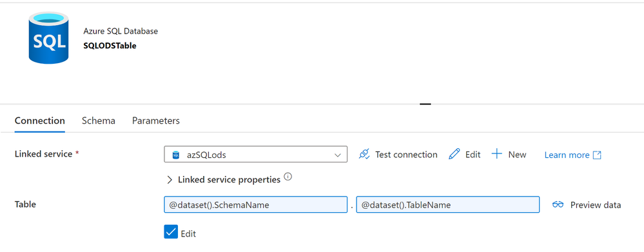Click the Edit pencil icon
644x252 pixels.
click(x=454, y=154)
